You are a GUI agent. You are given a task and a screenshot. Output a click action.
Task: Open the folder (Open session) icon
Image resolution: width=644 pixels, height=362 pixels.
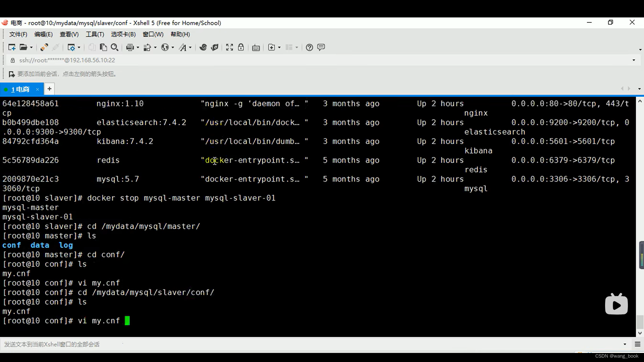23,47
